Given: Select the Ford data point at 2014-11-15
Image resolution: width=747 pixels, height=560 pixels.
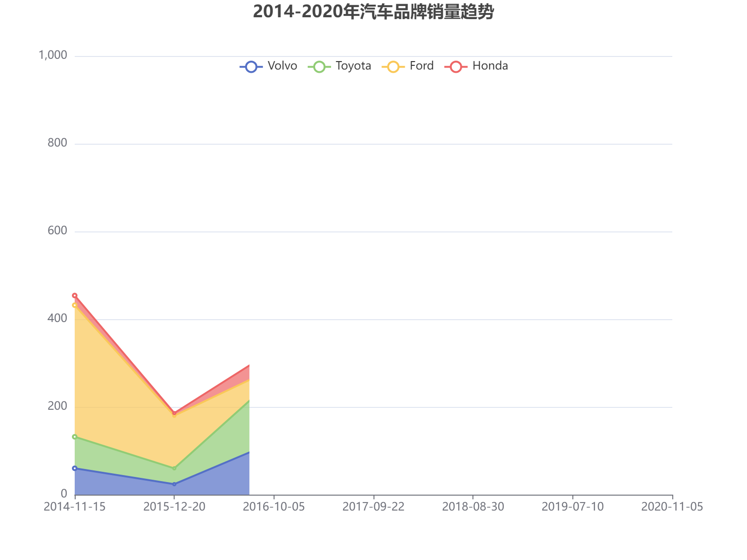Looking at the screenshot, I should (x=75, y=304).
